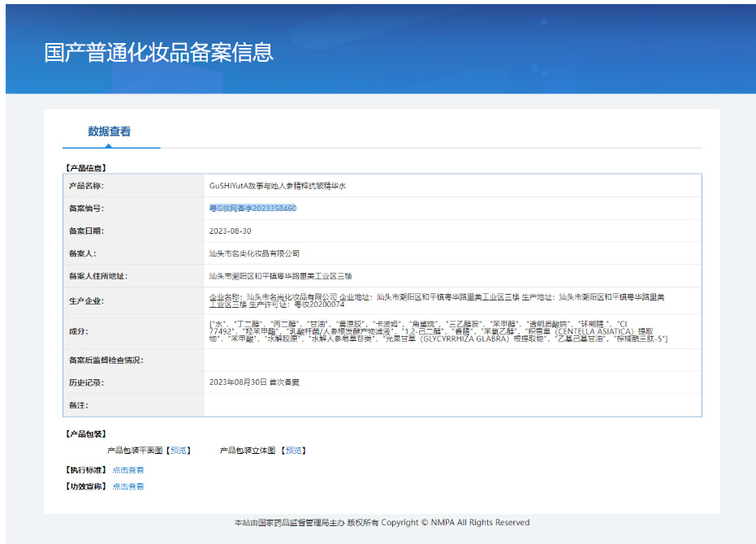Image resolution: width=756 pixels, height=544 pixels.
Task: Click the 成分 ingredients list text
Action: pos(438,331)
